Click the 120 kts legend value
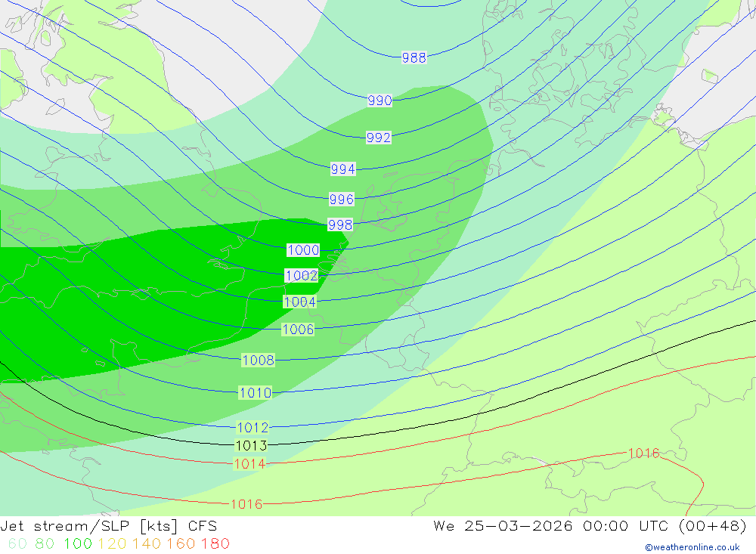The width and height of the screenshot is (756, 554). (113, 544)
